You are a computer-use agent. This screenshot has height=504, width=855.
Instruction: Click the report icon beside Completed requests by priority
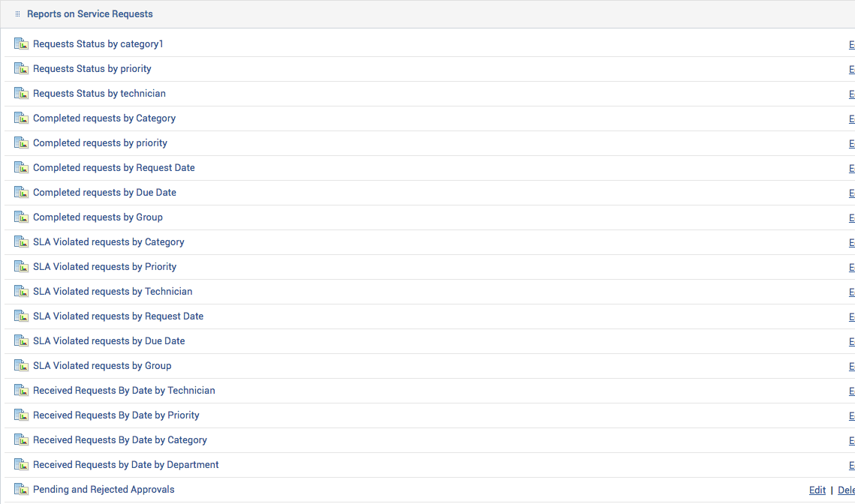point(21,142)
